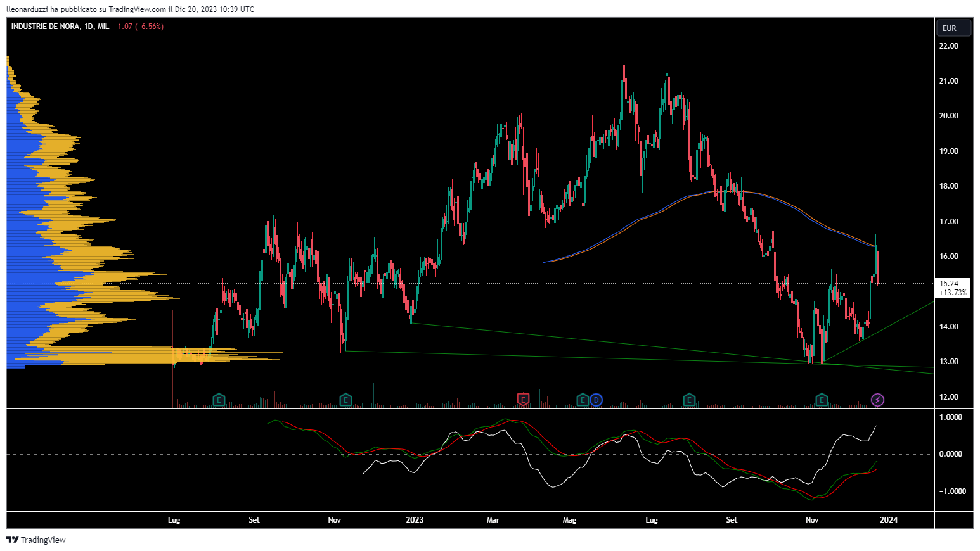Click the 16.00 price axis label
Viewport: 980px width, 551px height.
(x=949, y=256)
